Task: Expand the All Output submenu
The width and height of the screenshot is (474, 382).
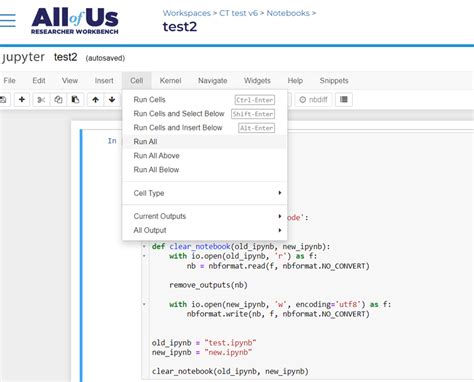Action: point(205,230)
